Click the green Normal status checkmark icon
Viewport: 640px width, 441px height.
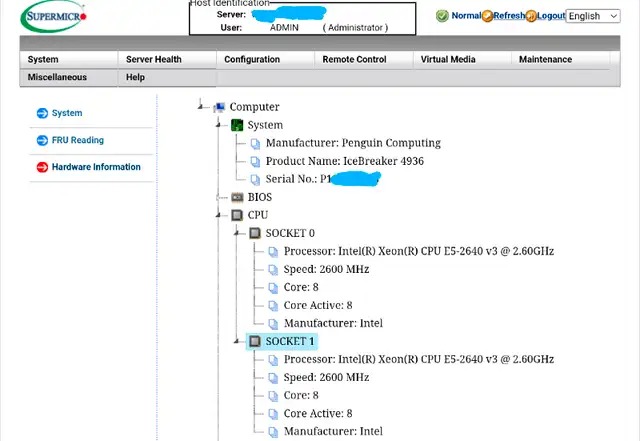442,16
